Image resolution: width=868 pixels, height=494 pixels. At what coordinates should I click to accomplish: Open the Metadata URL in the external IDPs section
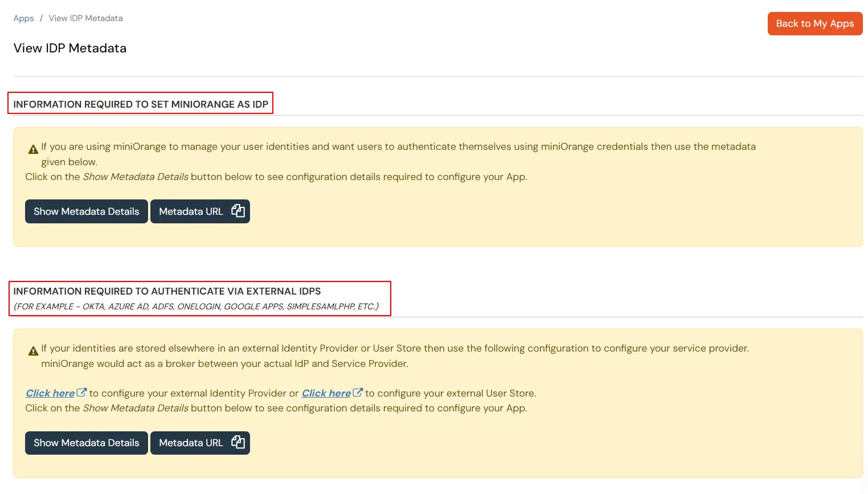191,443
